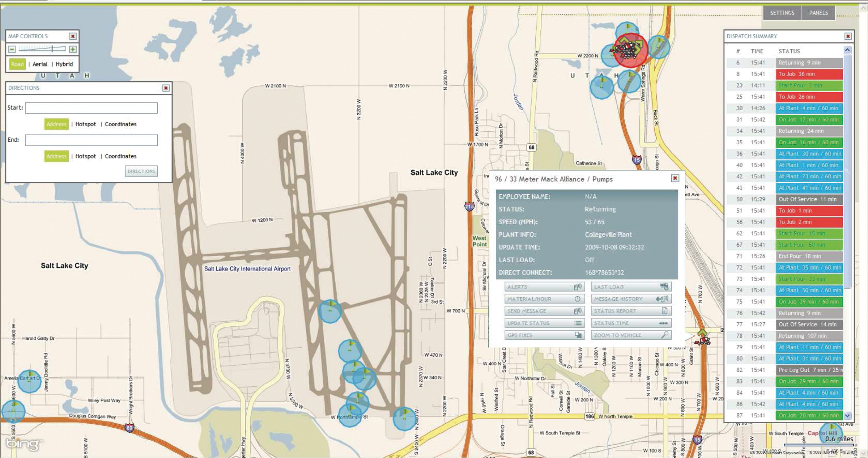
Task: Click the End address input field
Action: 92,140
